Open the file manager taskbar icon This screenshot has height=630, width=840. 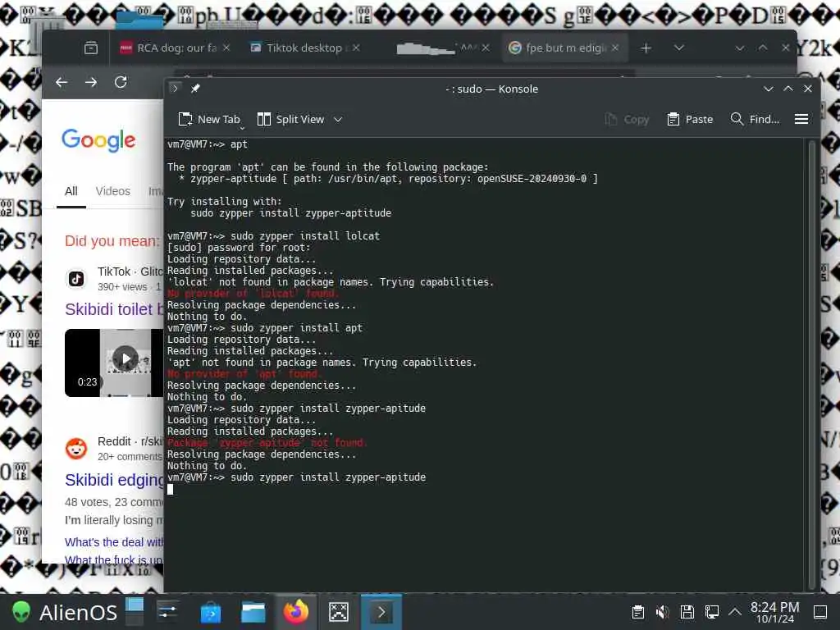coord(253,612)
